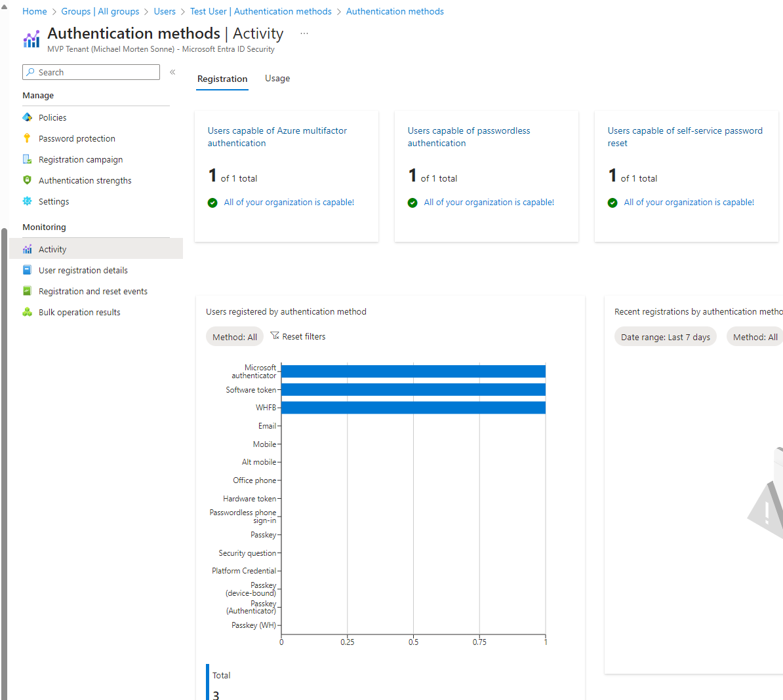
Task: Click Reset filters button
Action: point(298,336)
